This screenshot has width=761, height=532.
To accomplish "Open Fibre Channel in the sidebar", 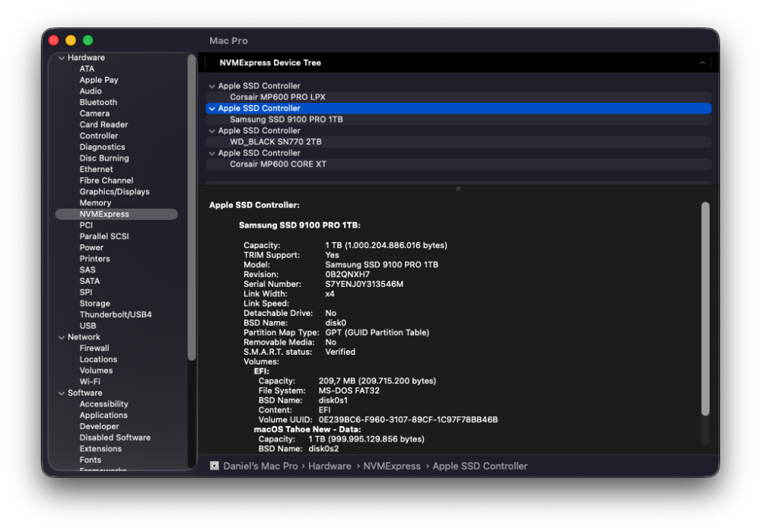I will click(107, 180).
